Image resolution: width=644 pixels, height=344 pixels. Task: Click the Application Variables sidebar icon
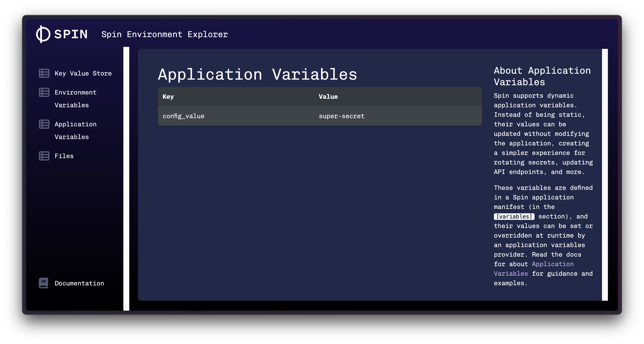(44, 124)
